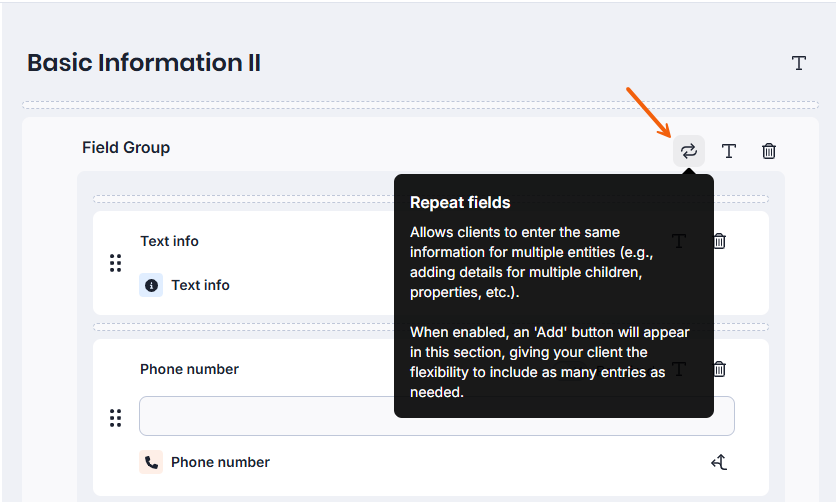Viewport: 836px width, 502px height.
Task: Select the Basic Information II heading
Action: pos(144,62)
